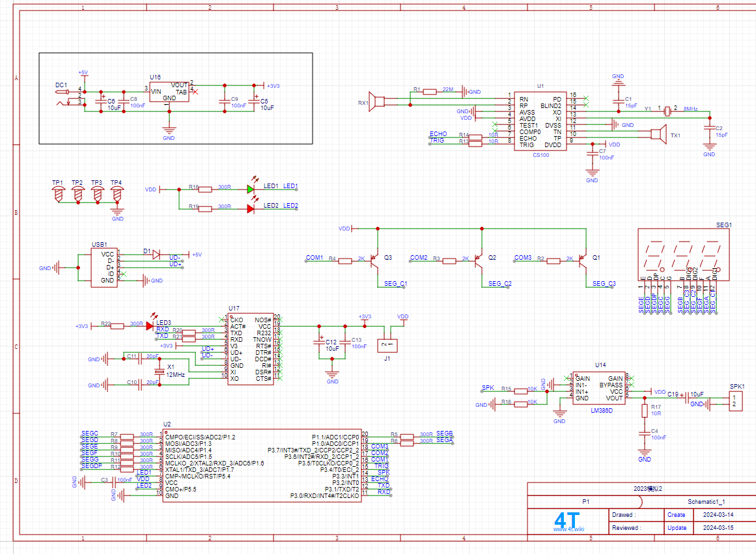This screenshot has width=756, height=554.
Task: Click the +3V3 power flag by C5
Action: pos(270,86)
